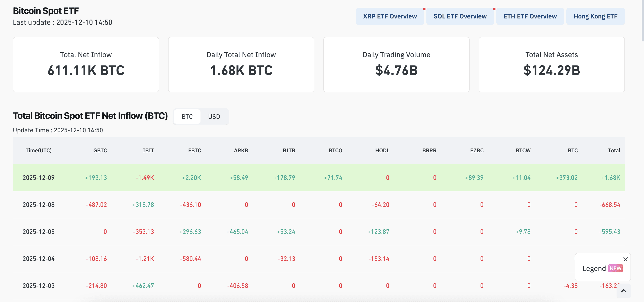Click the Daily Trading Volume card
The width and height of the screenshot is (644, 302).
pos(396,65)
